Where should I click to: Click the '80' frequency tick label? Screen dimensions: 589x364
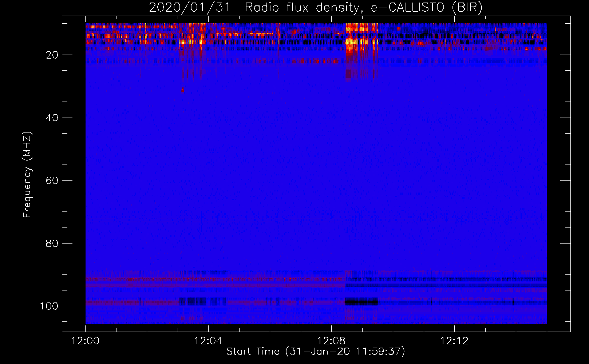tap(52, 243)
